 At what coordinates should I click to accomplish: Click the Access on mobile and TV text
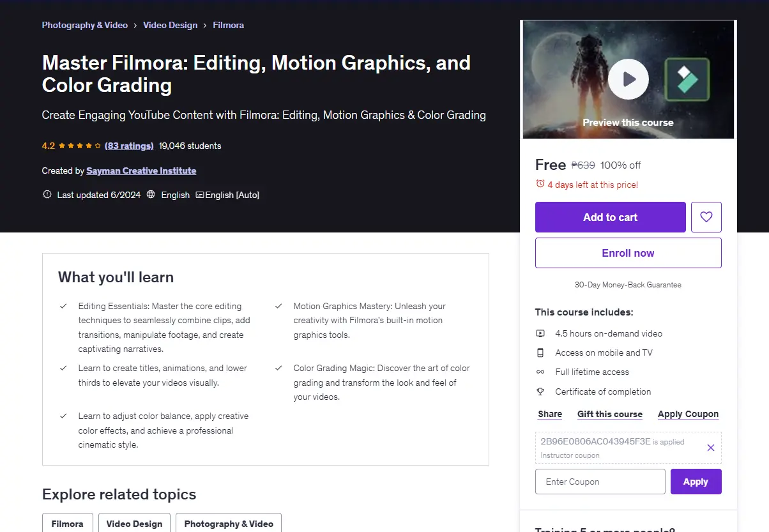(604, 353)
